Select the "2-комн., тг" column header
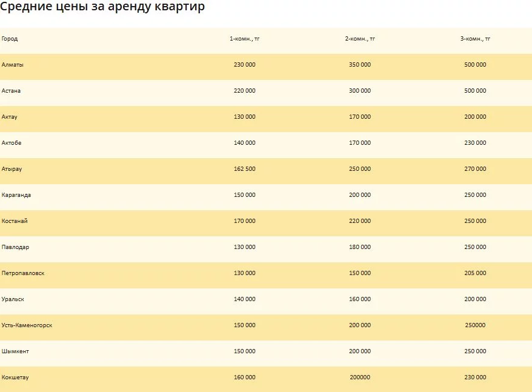The height and width of the screenshot is (392, 532). point(360,39)
